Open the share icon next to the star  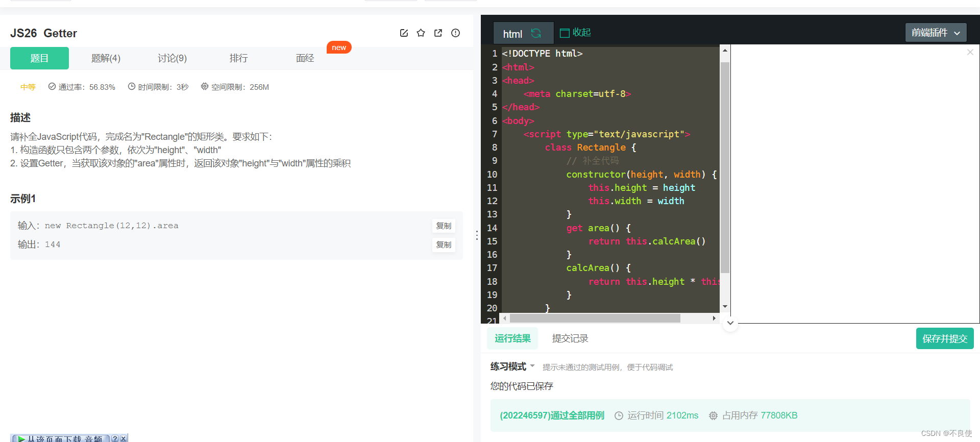pos(438,33)
